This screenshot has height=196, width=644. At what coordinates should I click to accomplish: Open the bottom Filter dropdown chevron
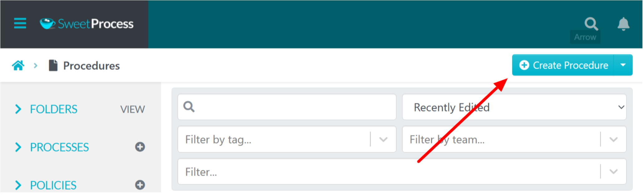point(613,171)
